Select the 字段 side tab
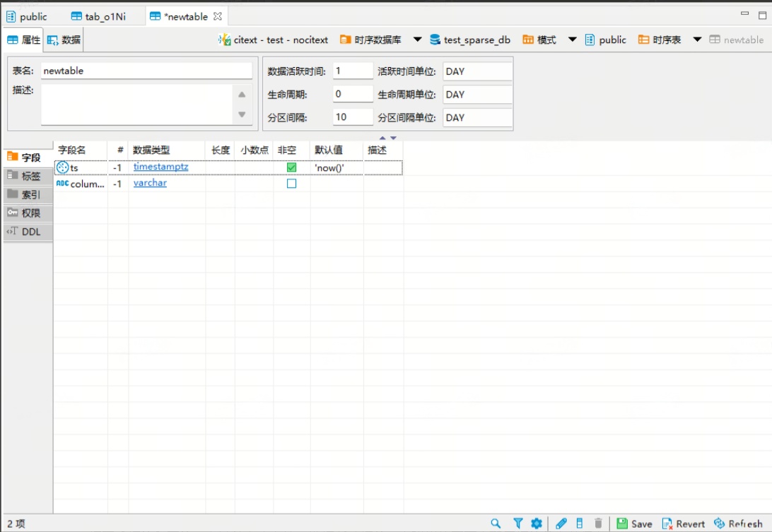Screen dimensions: 772x532 (28, 158)
